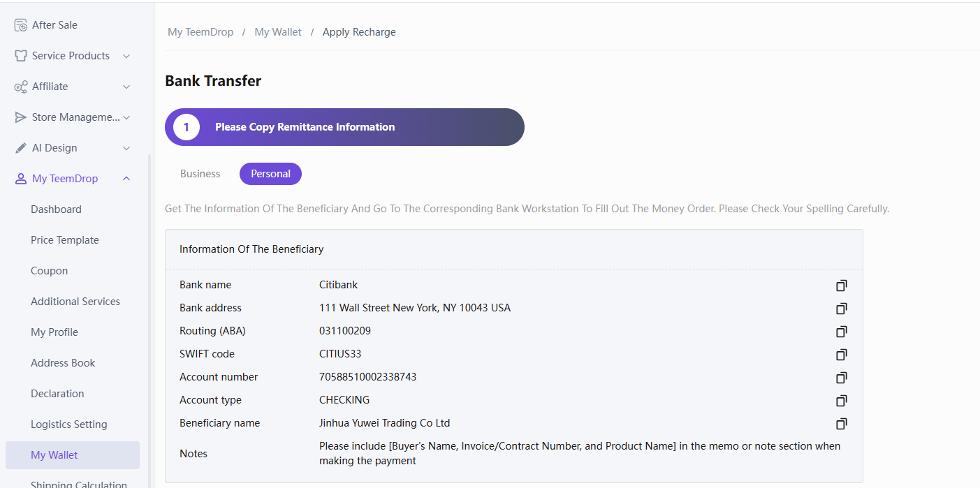
Task: Expand the AI Design section
Action: coord(126,148)
